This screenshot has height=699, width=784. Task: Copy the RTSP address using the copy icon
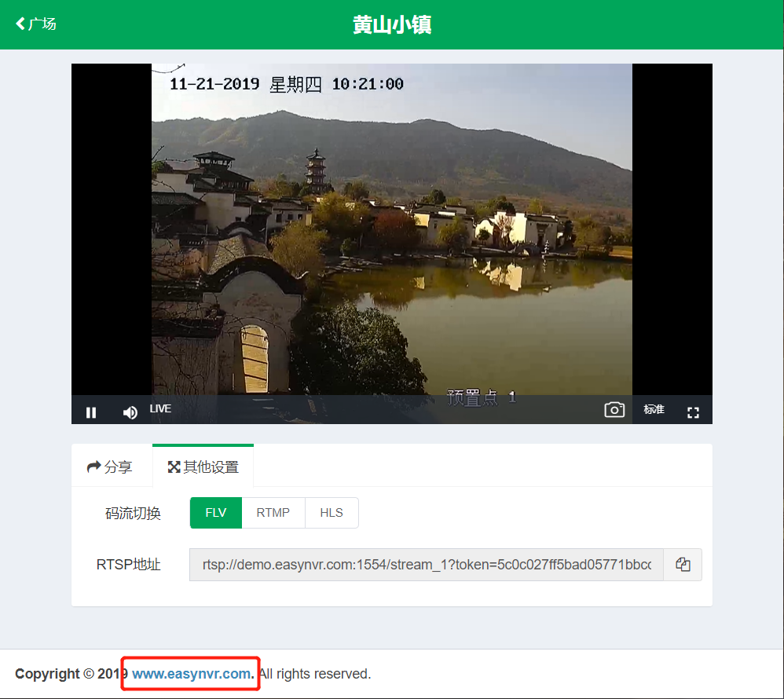(682, 565)
